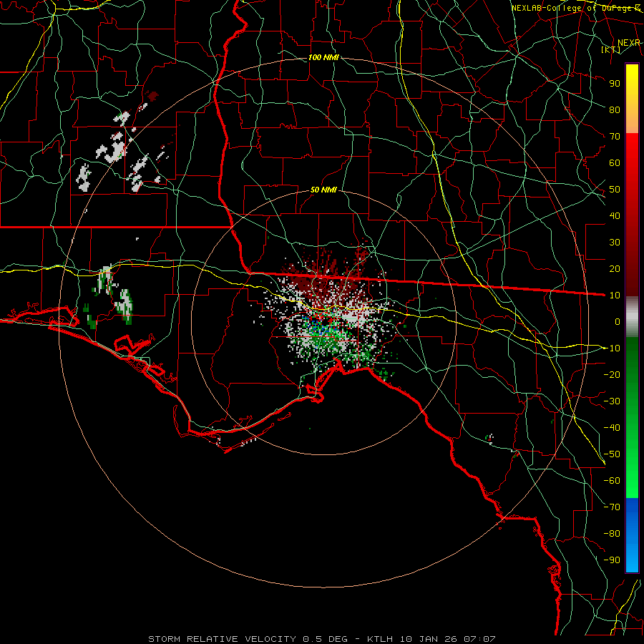The height and width of the screenshot is (644, 644).
Task: Click the "NEXR" label above the scale
Action: [x=629, y=43]
